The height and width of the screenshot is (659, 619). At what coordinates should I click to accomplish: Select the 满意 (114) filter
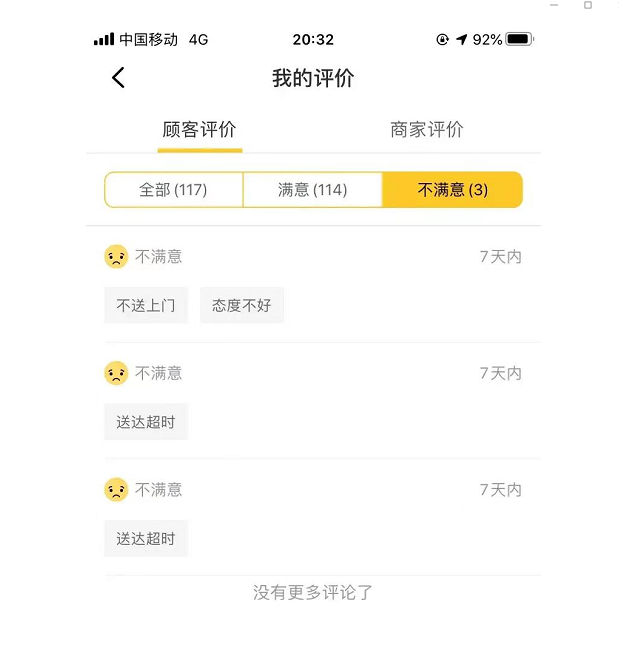coord(313,190)
